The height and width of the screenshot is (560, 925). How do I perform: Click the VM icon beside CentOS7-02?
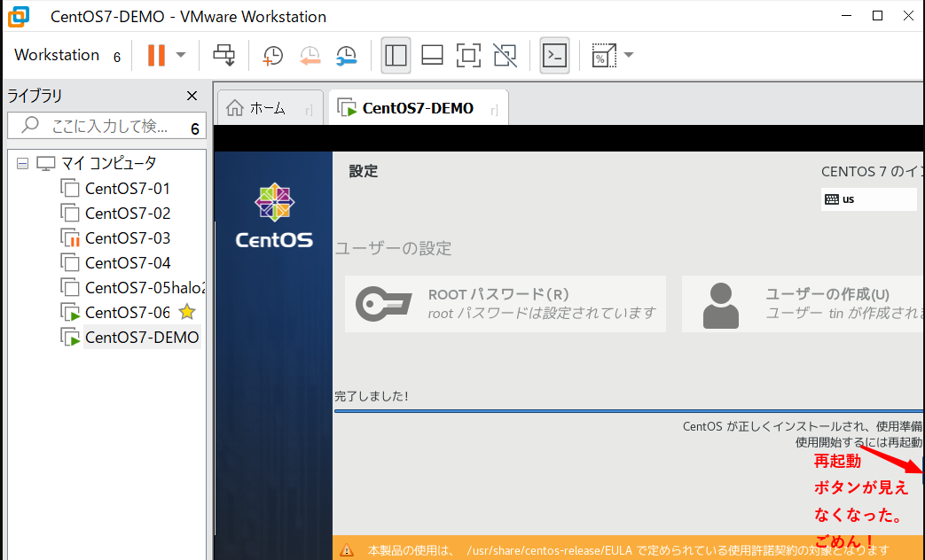[x=69, y=214]
